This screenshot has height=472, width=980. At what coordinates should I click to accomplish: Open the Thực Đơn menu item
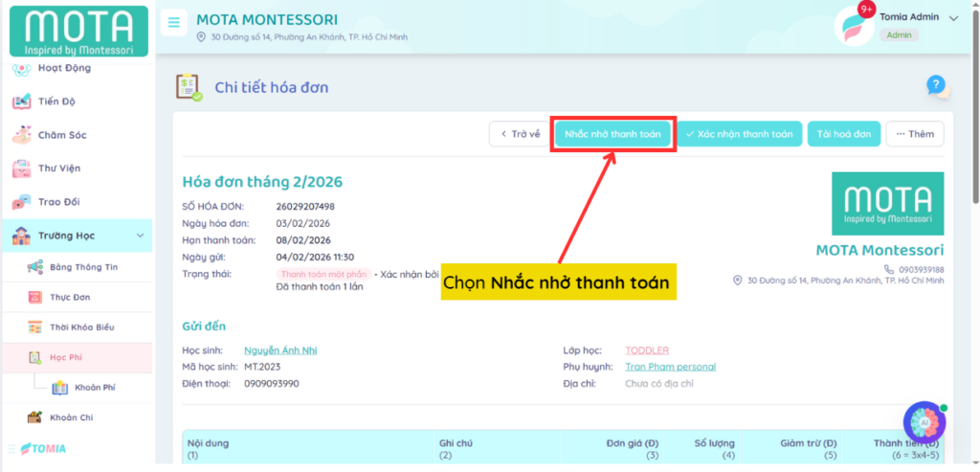coord(70,297)
